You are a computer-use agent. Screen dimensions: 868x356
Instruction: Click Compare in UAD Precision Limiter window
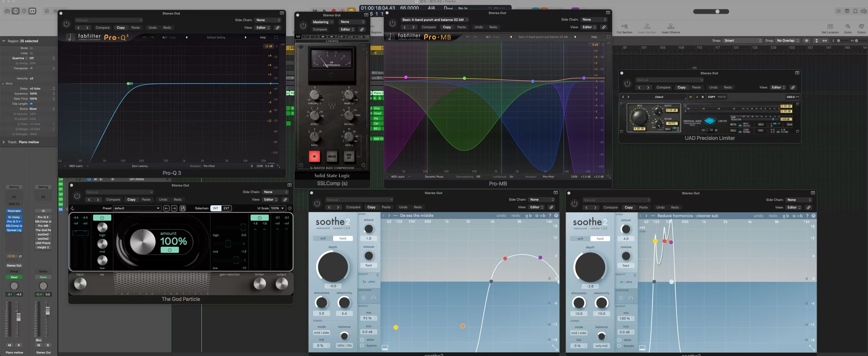pos(663,88)
